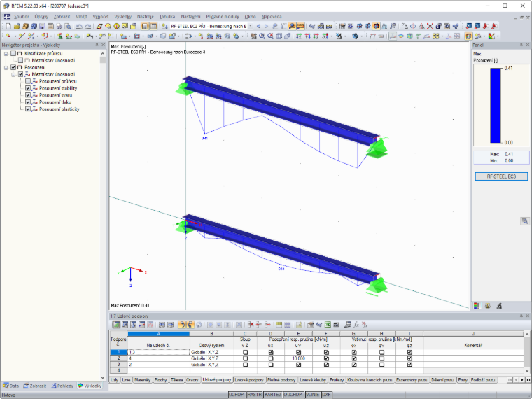Viewport: 532px width, 399px height.
Task: Switch navigator to Pohledy tab
Action: (x=62, y=386)
